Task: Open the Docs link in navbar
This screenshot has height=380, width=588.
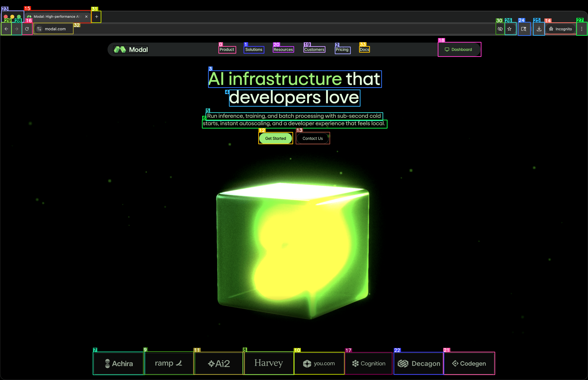Action: click(x=364, y=50)
